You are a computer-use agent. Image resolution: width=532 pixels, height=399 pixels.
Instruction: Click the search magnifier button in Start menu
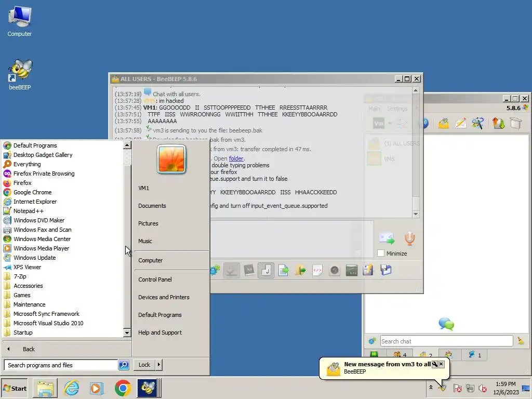124,365
